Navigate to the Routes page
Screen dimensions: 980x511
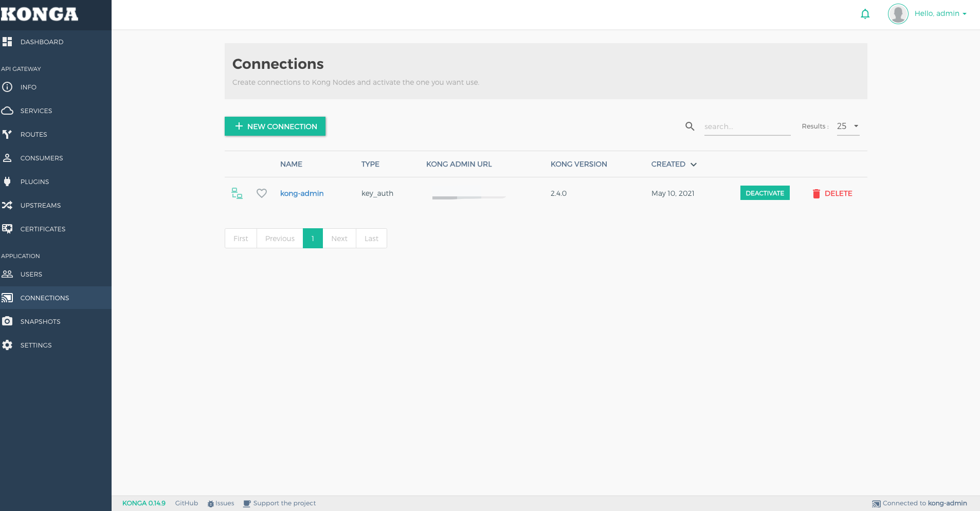click(x=33, y=135)
